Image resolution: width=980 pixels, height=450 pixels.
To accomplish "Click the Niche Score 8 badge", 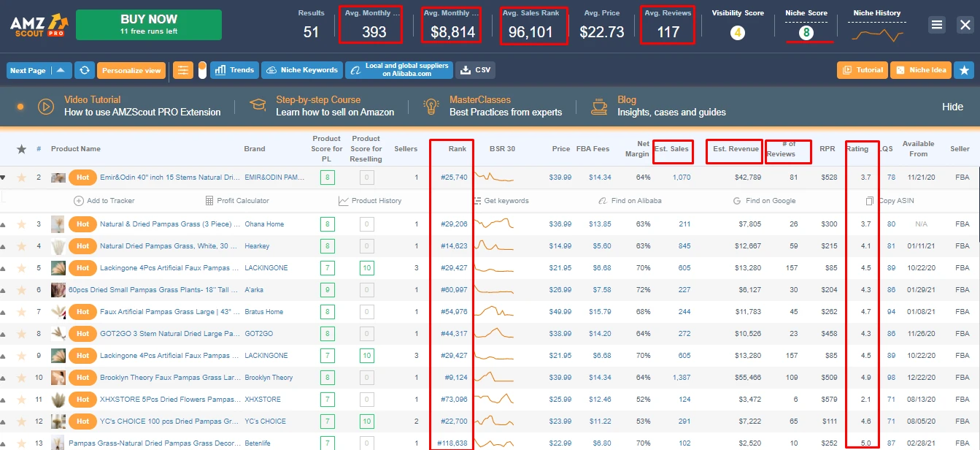I will [806, 32].
